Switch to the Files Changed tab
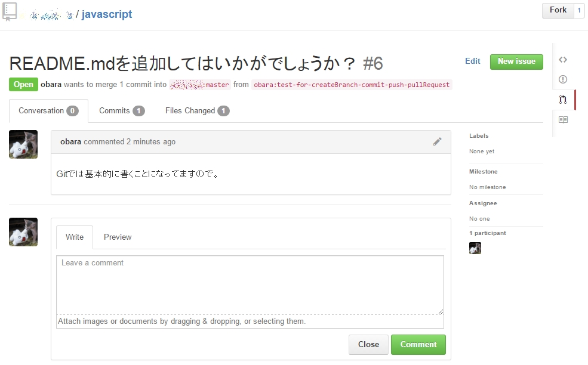Viewport: 588px width, 365px height. coord(197,111)
